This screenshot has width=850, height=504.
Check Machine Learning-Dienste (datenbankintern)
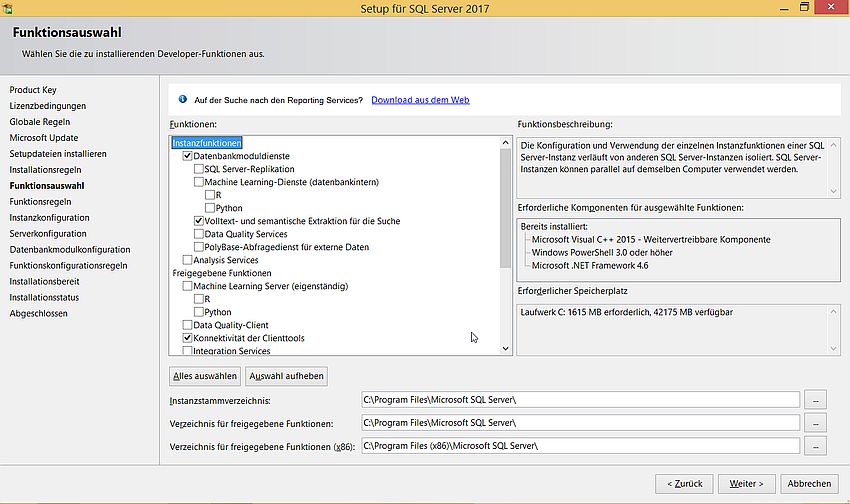click(x=198, y=182)
